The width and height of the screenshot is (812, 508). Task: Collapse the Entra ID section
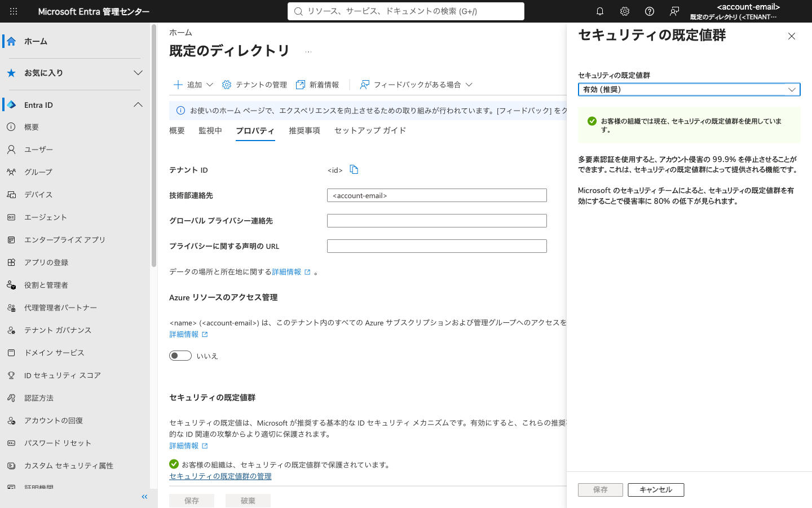(x=138, y=105)
